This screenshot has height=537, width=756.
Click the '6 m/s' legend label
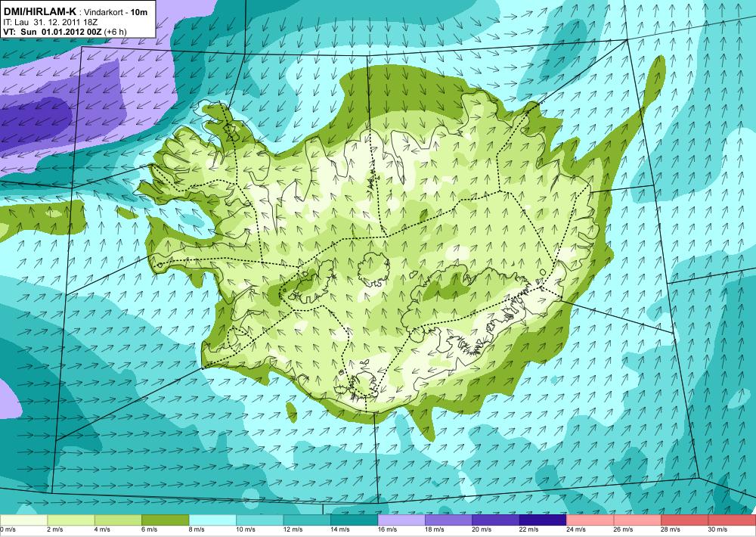(150, 529)
